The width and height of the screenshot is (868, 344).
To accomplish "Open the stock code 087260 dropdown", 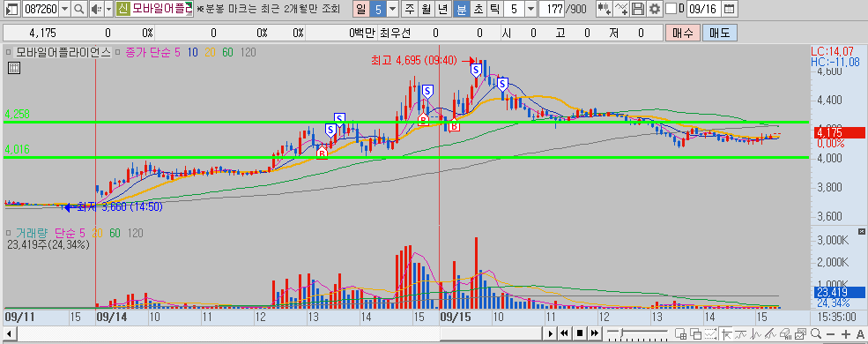I will tap(64, 8).
